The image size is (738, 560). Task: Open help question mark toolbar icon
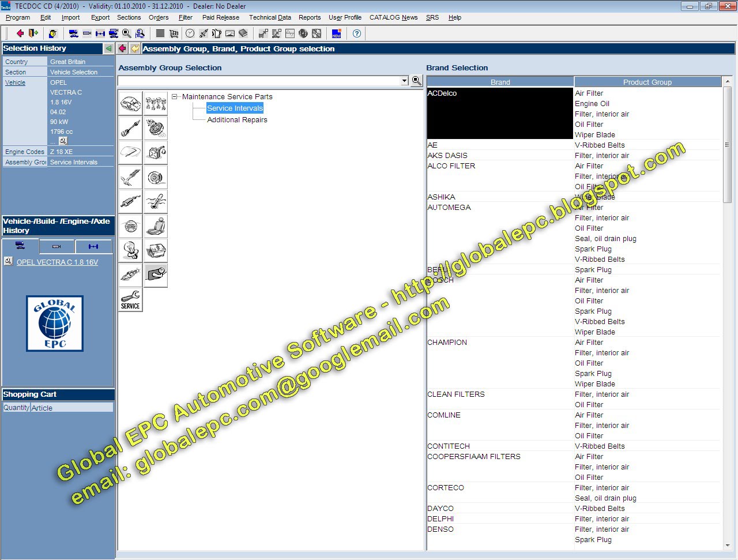click(x=357, y=33)
